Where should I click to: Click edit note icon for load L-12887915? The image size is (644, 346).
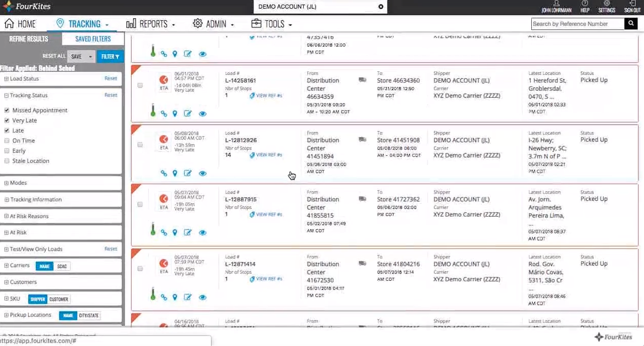coord(188,232)
